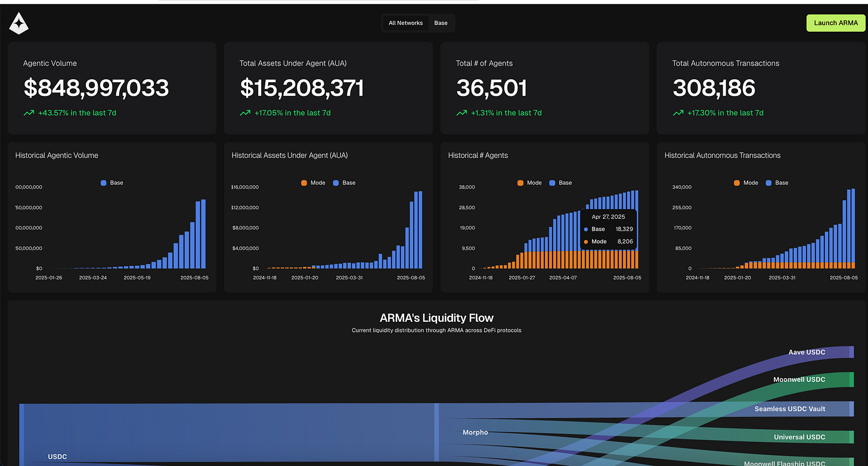868x466 pixels.
Task: Toggle Base legend in Historical Agentic Volume chart
Action: pos(112,182)
